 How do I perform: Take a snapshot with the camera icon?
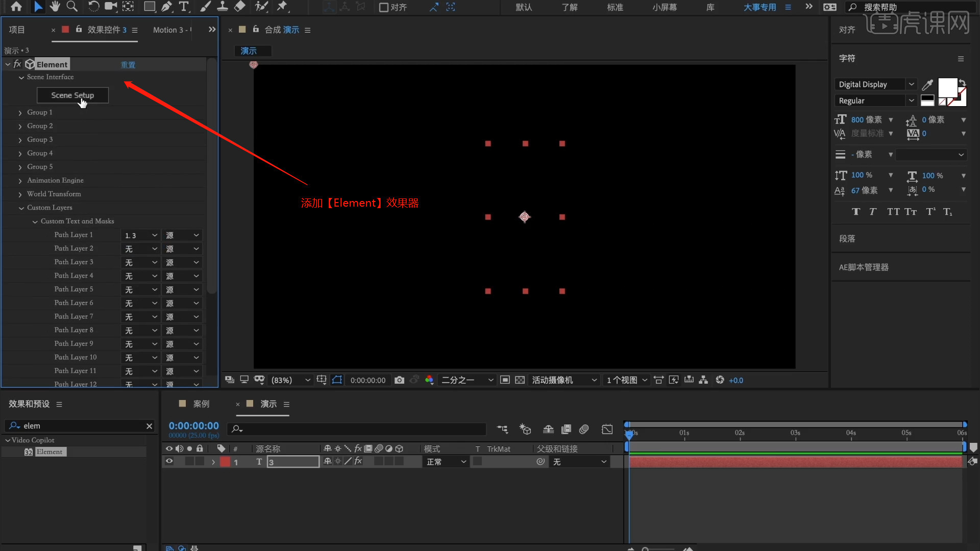click(399, 380)
